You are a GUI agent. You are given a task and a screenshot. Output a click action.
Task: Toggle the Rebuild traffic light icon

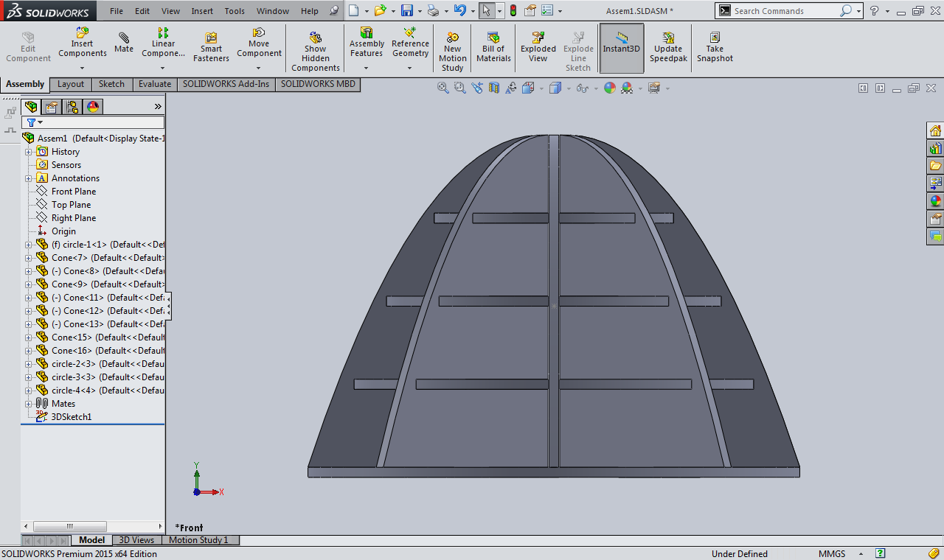click(x=513, y=11)
